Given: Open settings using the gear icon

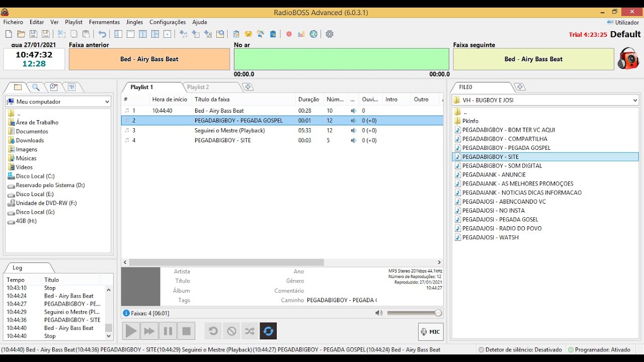Looking at the screenshot, I should click(x=330, y=34).
